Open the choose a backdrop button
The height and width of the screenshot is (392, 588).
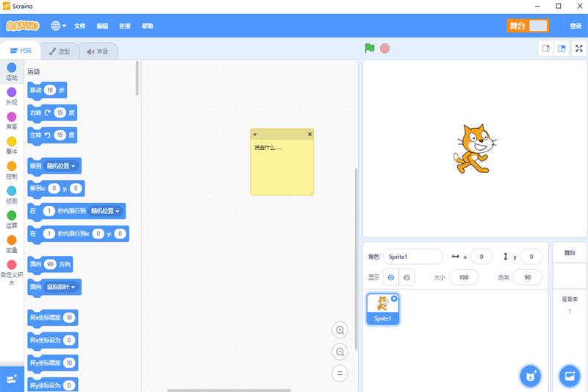coord(570,376)
